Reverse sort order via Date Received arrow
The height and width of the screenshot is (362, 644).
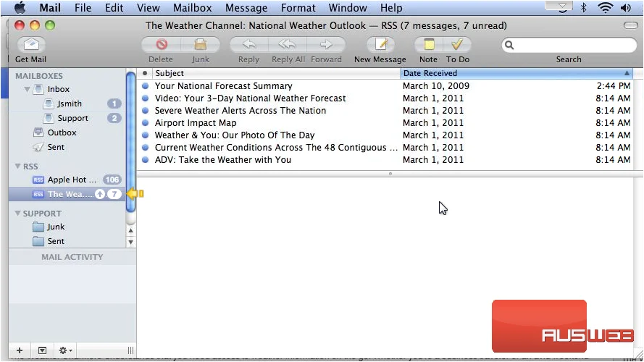point(627,73)
